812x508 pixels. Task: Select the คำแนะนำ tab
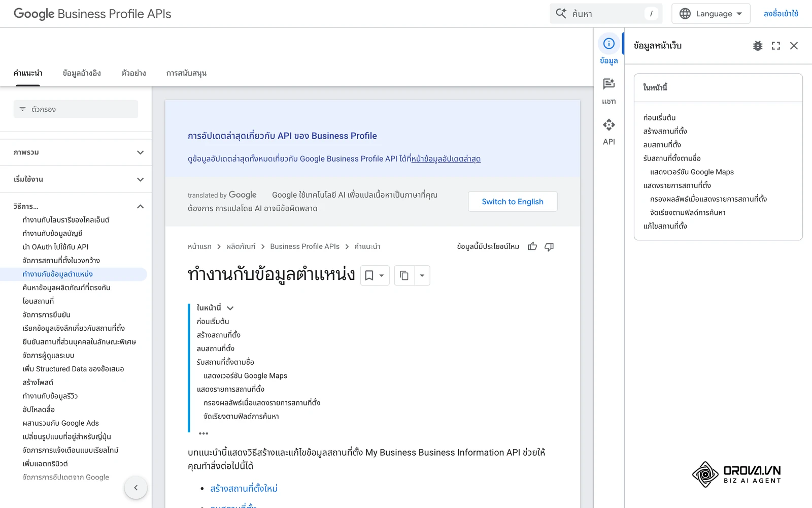point(28,73)
